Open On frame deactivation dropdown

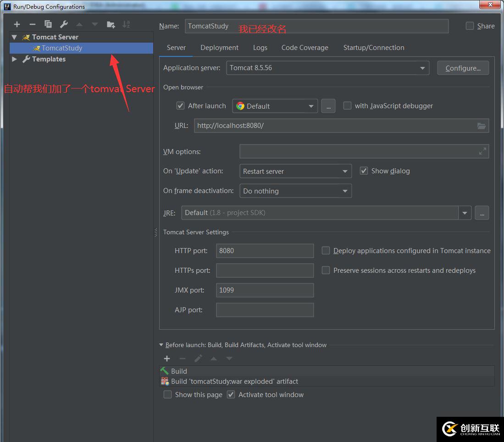tap(295, 191)
